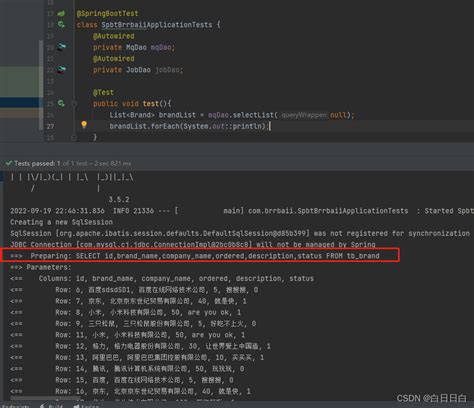Click the 'Tests passed: 1' status text
This screenshot has height=408, width=474.
[x=37, y=163]
